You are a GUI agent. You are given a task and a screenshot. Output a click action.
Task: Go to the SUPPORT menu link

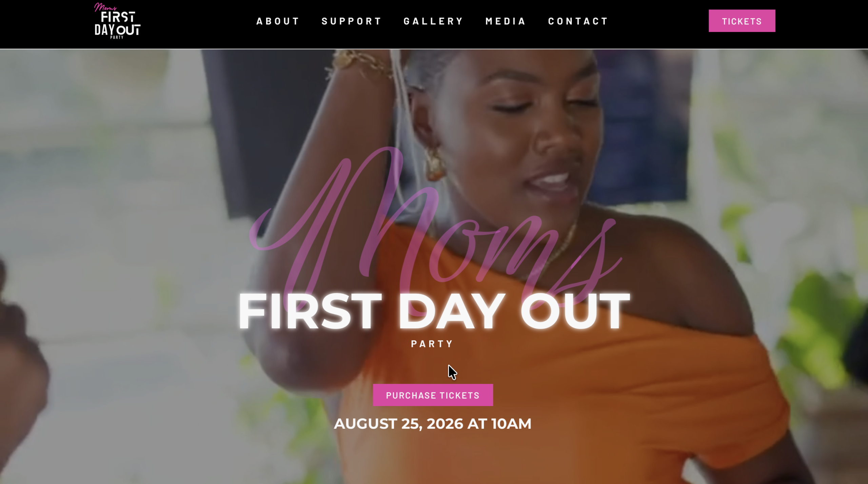351,21
